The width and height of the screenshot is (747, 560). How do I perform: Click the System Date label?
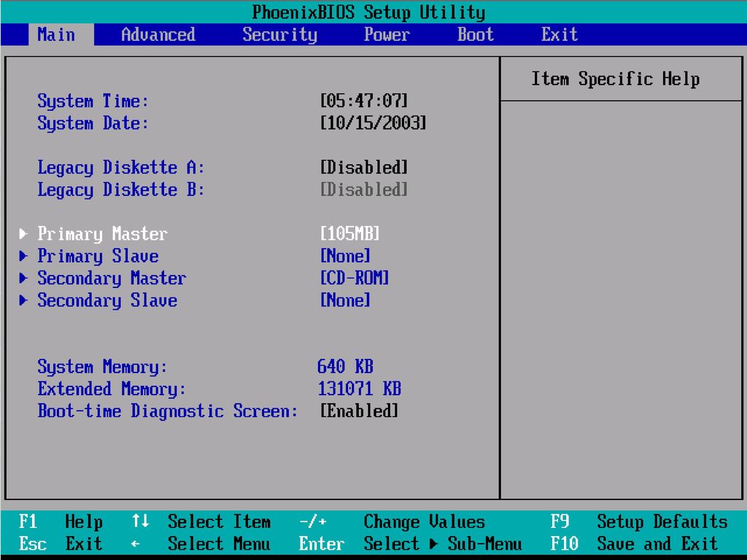click(93, 123)
